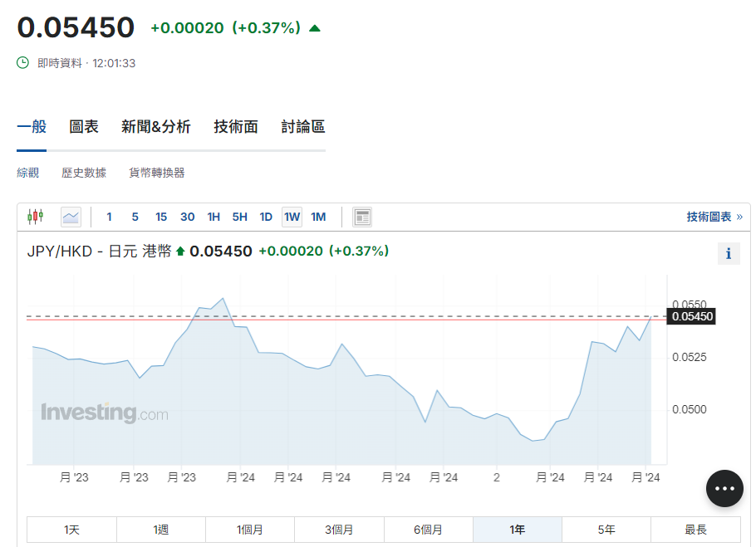Set chart interval to 1D

266,217
